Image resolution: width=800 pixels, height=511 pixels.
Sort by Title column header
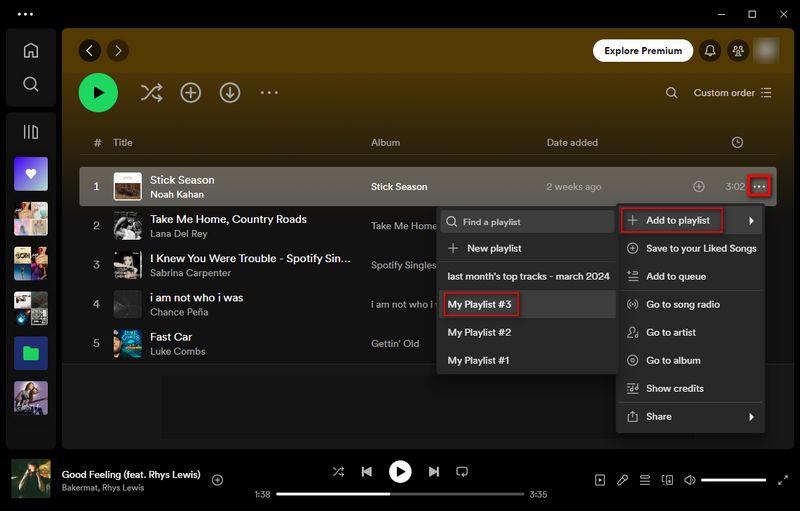pos(122,143)
